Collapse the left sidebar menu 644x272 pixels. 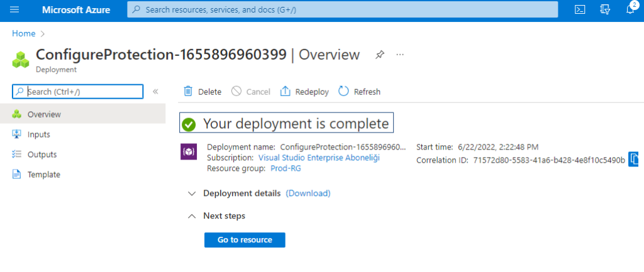(156, 92)
